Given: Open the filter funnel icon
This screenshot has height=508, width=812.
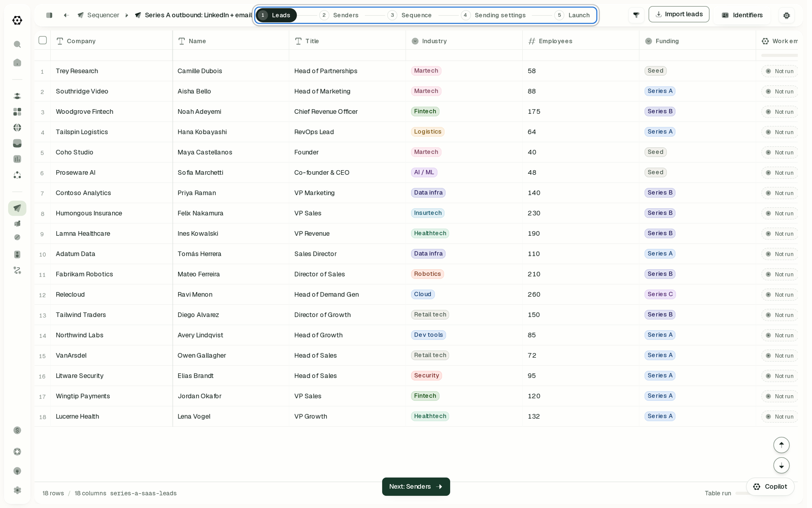Looking at the screenshot, I should (636, 15).
